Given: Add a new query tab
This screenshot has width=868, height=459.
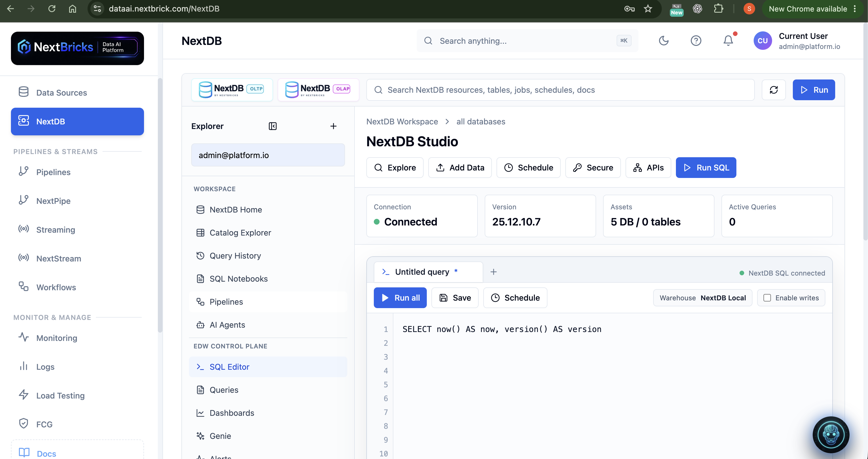Looking at the screenshot, I should pos(493,272).
